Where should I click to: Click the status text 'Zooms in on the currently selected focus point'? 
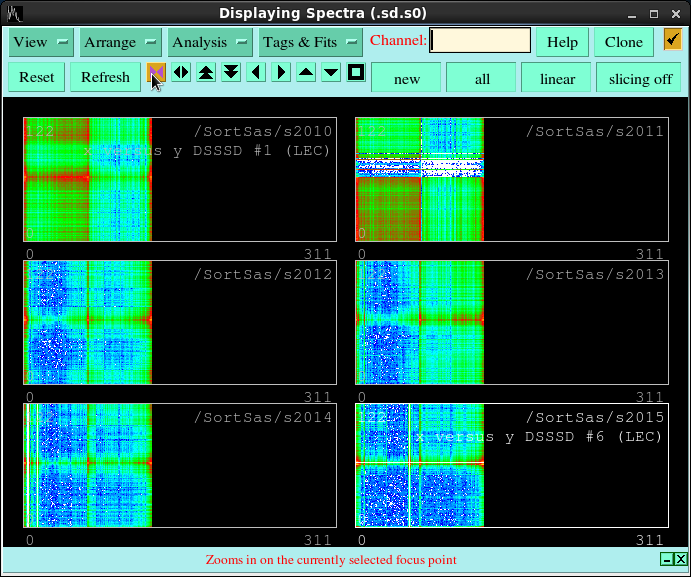click(331, 560)
